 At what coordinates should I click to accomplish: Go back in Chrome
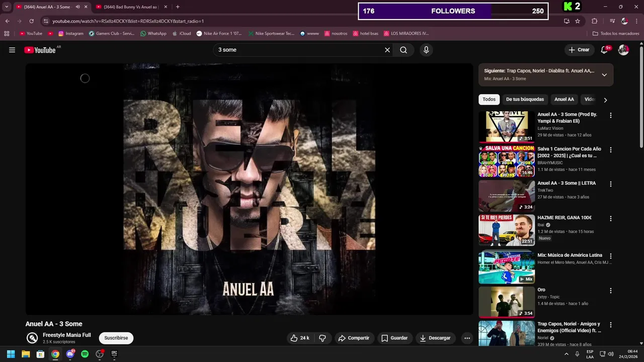coord(7,21)
